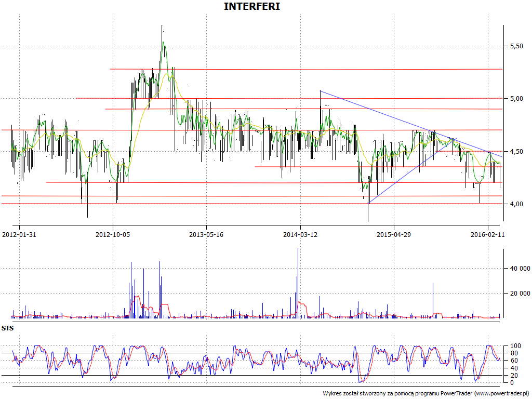The width and height of the screenshot is (532, 399).
Task: Click the 80 value on STS scale
Action: (x=514, y=353)
